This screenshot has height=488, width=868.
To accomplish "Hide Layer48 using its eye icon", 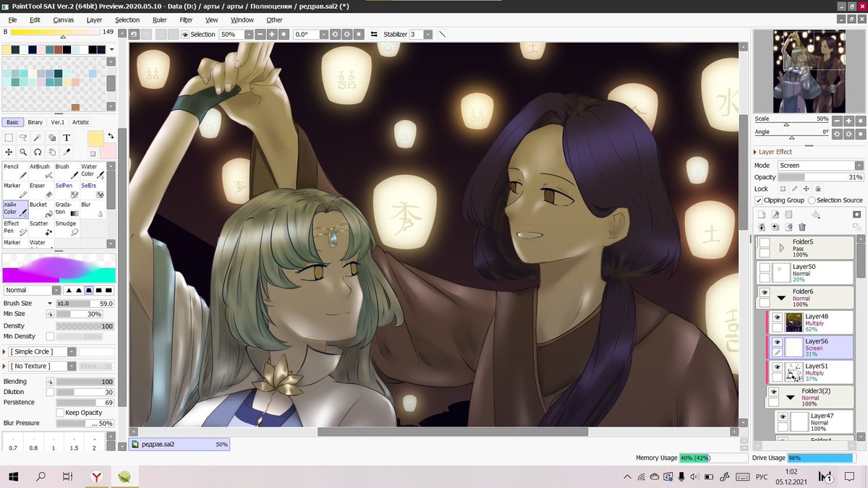I will (778, 317).
